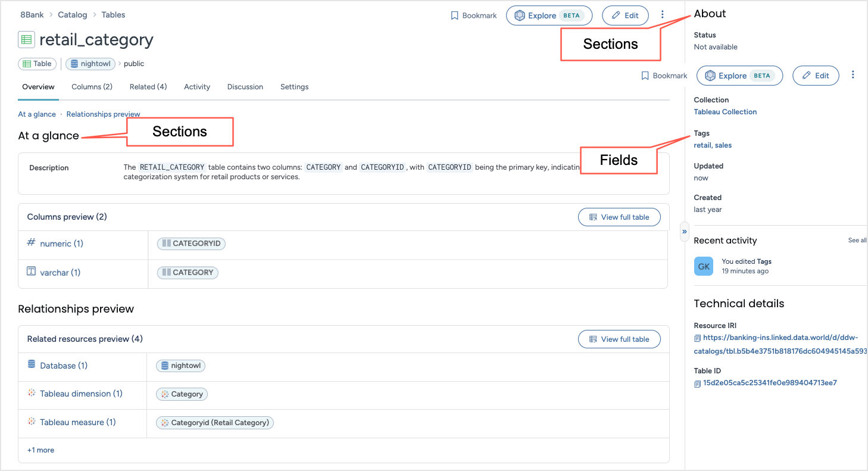Click See all in Recent activity
The image size is (868, 471).
(x=856, y=241)
